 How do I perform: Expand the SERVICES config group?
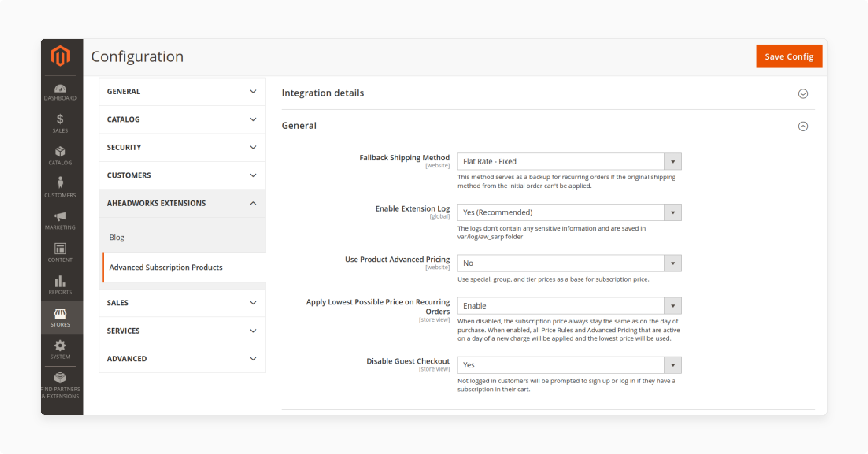coord(182,331)
